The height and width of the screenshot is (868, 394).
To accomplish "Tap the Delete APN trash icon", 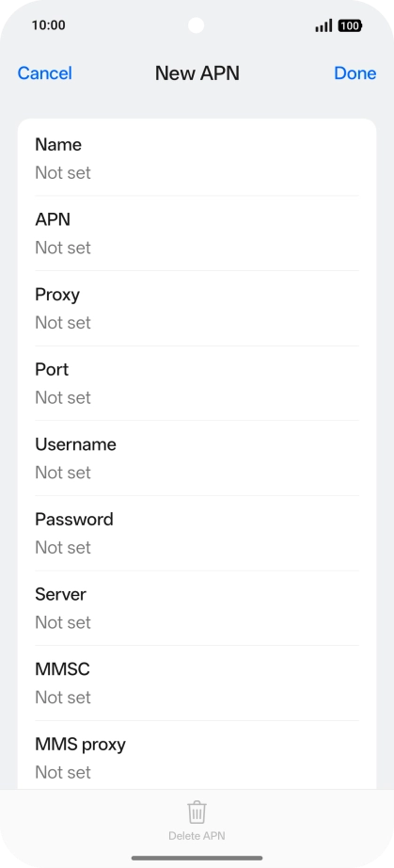I will (x=197, y=812).
